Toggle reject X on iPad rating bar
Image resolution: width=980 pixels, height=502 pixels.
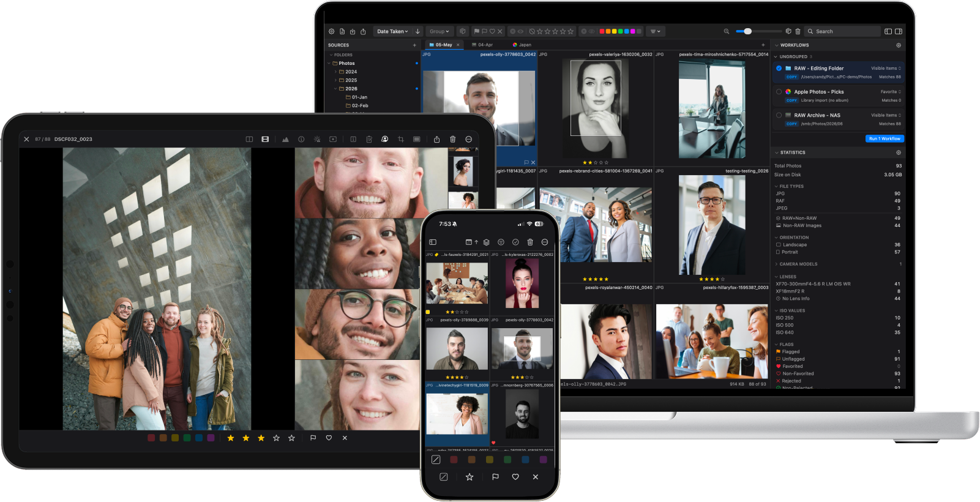tap(345, 438)
